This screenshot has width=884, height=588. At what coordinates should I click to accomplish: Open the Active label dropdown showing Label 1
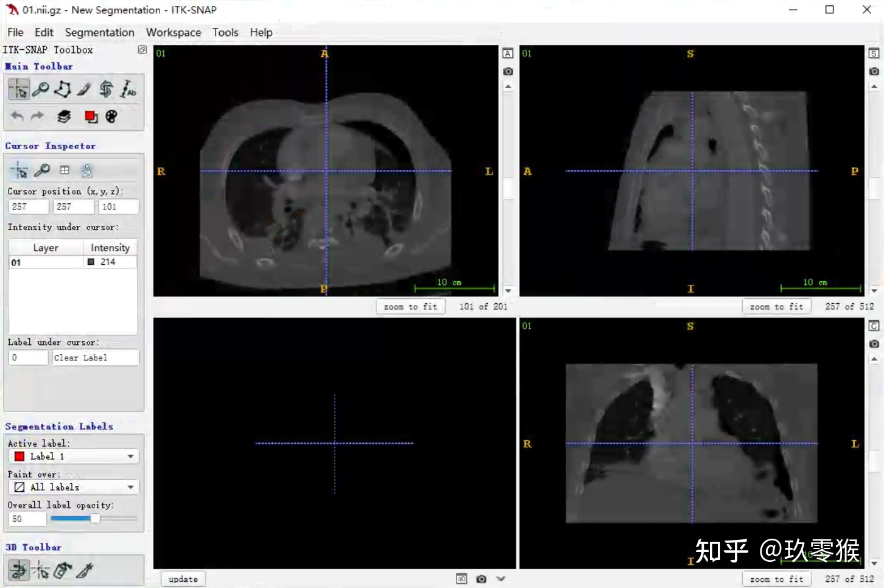pos(73,456)
